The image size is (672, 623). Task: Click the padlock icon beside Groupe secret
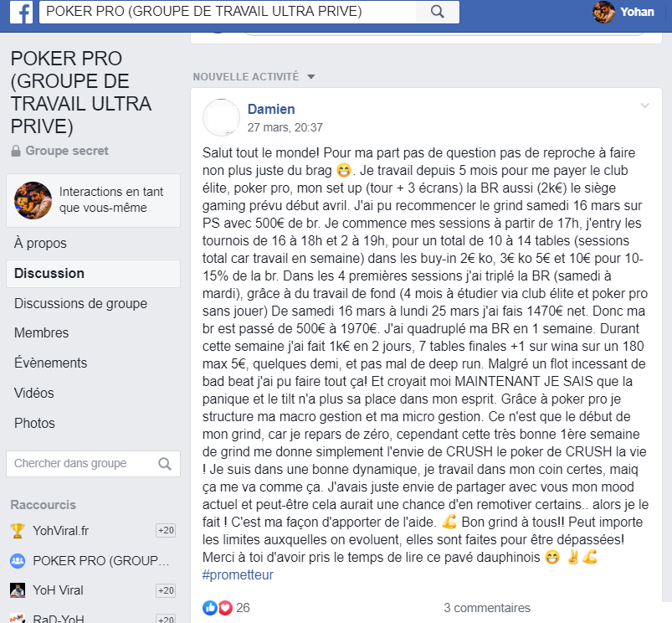click(16, 151)
